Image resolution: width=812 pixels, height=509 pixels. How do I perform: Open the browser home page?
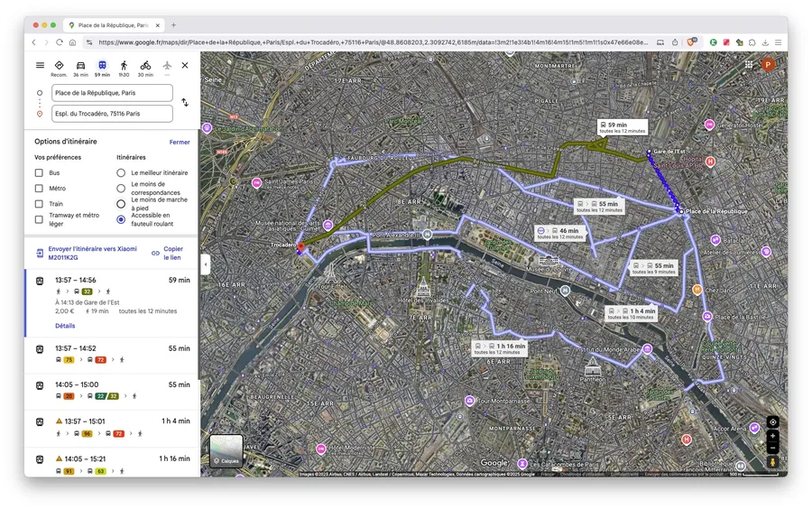click(72, 42)
